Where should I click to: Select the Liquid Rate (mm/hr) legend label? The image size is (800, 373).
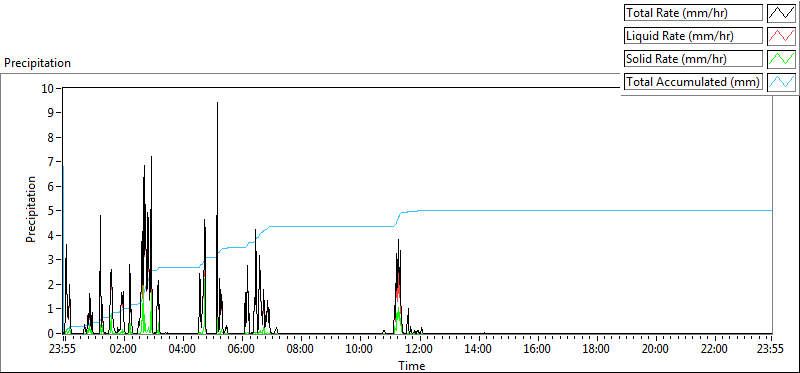click(x=693, y=36)
